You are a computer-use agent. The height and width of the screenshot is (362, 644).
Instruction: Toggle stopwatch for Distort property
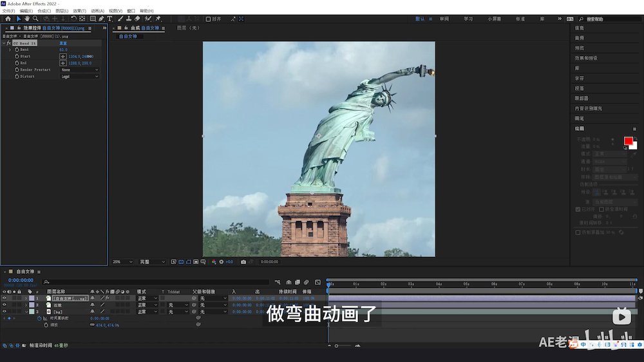click(17, 77)
